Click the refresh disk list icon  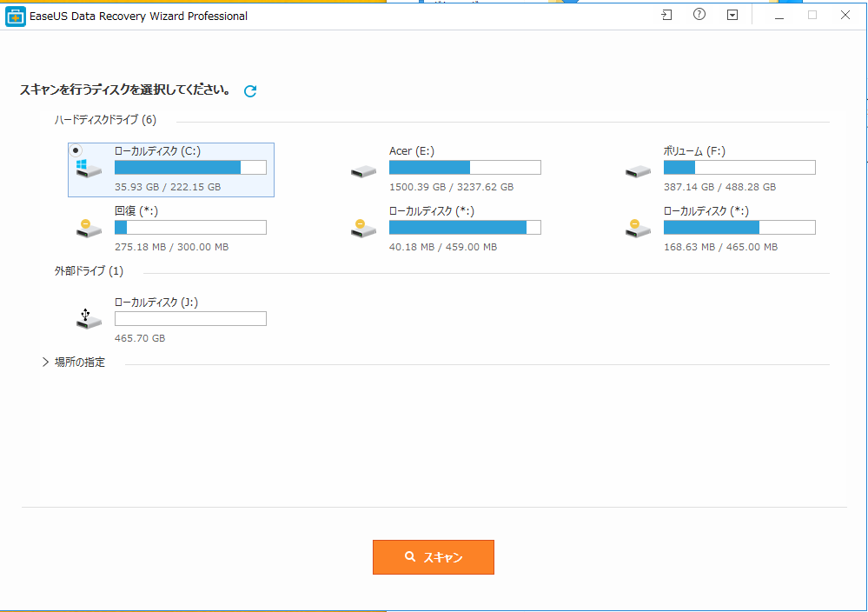point(250,91)
